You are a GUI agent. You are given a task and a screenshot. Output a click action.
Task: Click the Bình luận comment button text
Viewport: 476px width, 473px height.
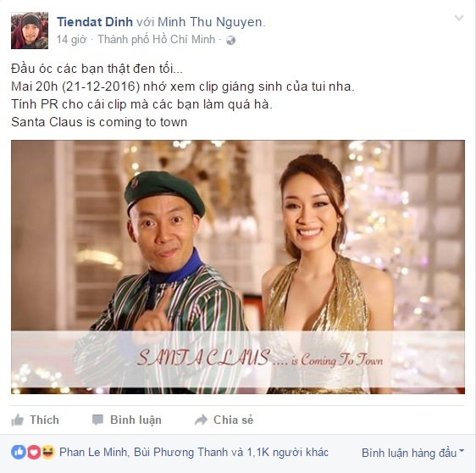click(x=136, y=420)
